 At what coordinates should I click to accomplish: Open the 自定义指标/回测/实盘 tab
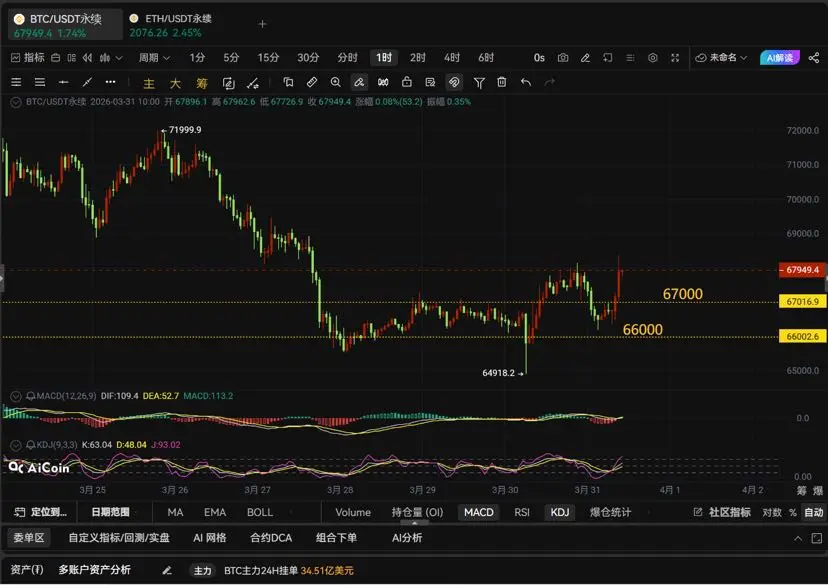pyautogui.click(x=119, y=538)
